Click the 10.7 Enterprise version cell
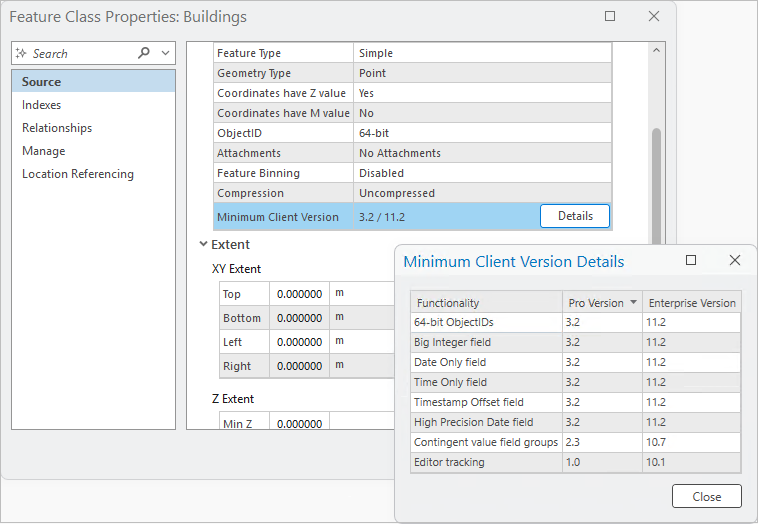 (692, 442)
